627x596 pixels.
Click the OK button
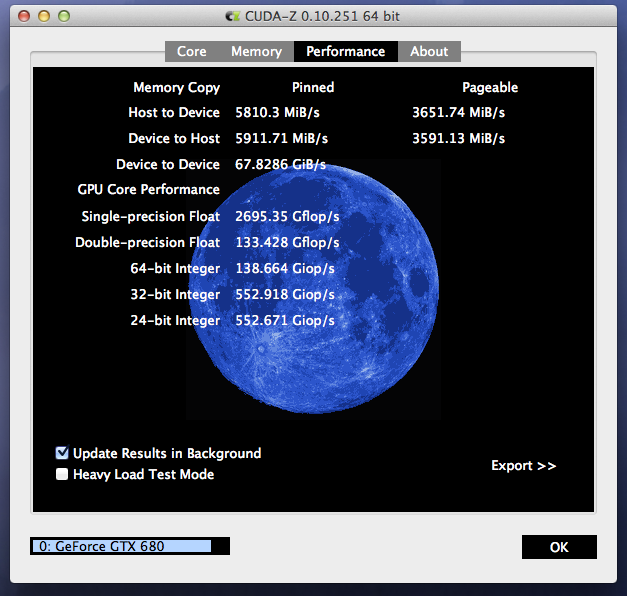559,547
